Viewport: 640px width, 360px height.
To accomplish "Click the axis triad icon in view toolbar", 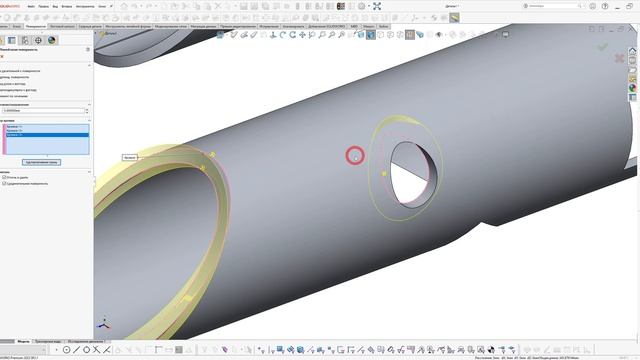I will (x=273, y=35).
